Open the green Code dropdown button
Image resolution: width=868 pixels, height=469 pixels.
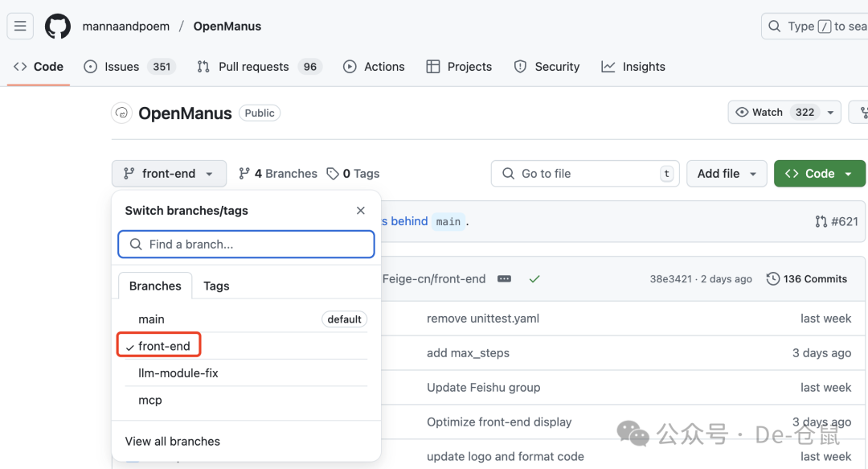click(x=819, y=174)
